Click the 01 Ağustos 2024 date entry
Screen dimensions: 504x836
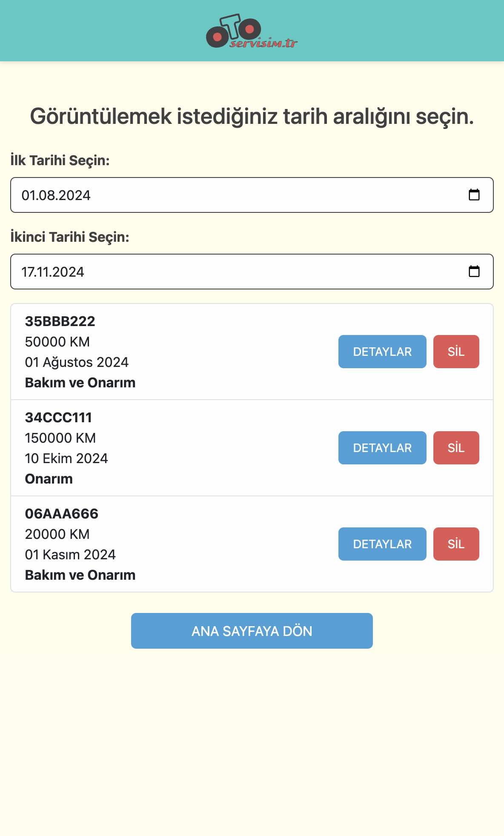(x=77, y=362)
